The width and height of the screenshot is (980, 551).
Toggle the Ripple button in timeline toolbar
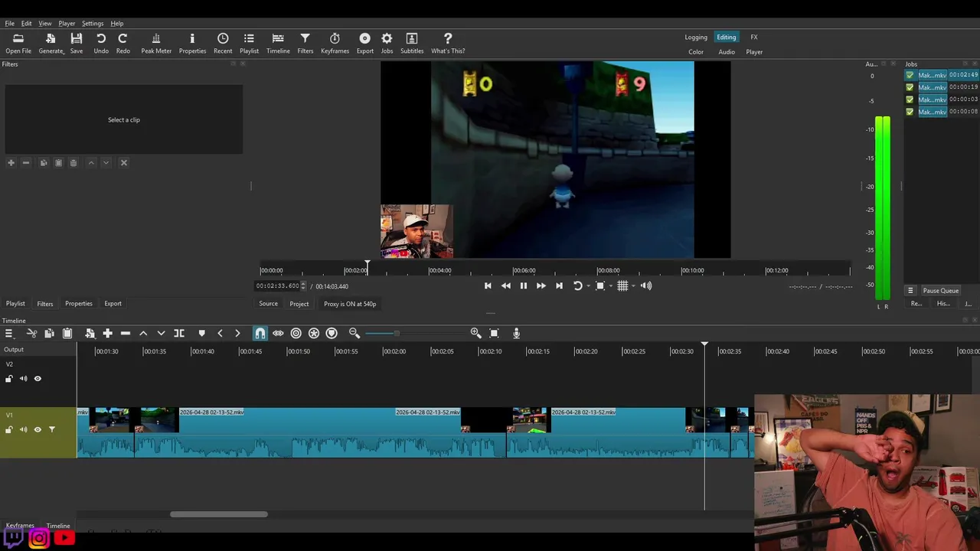pyautogui.click(x=296, y=333)
